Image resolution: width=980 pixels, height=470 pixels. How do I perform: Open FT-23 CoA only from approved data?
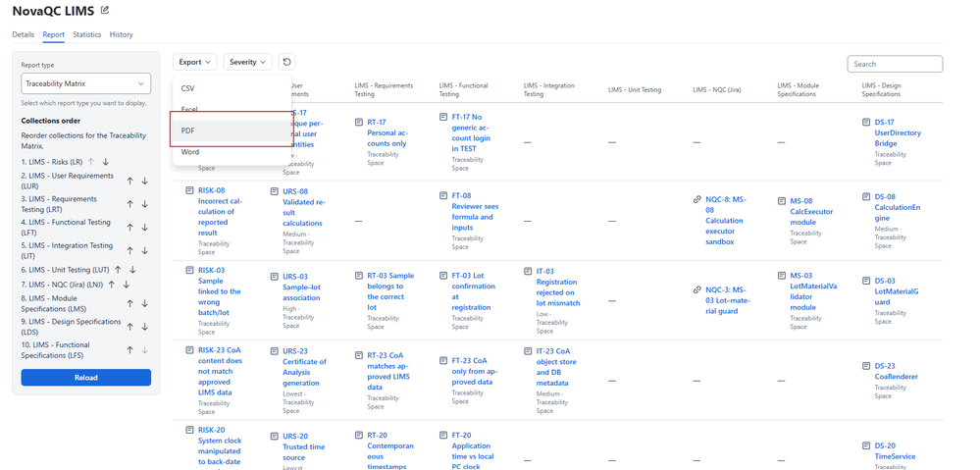click(475, 371)
